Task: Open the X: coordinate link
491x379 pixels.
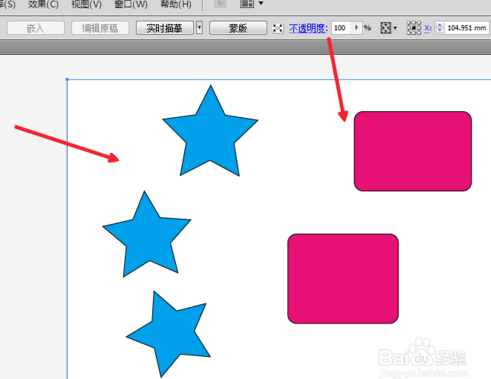Action: [428, 28]
